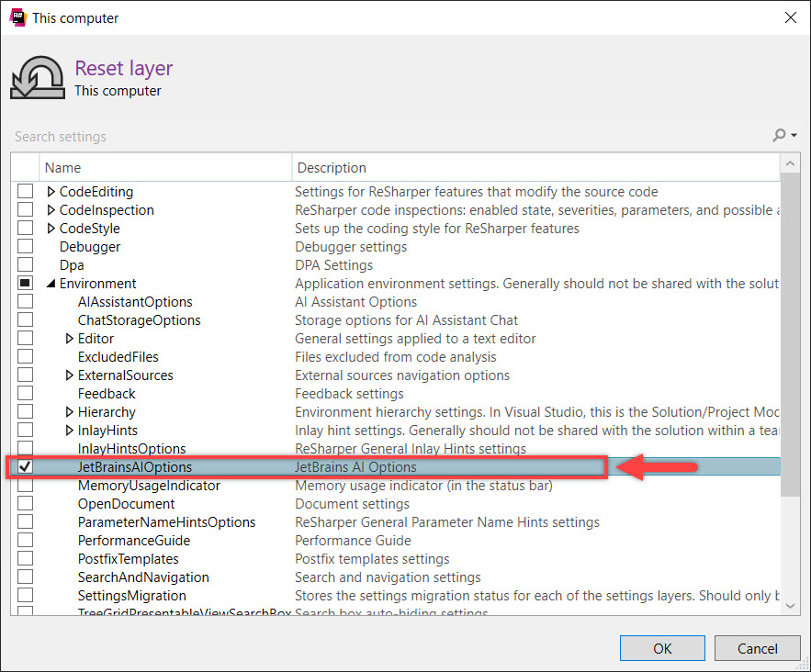
Task: Select the SearchAndNavigation row
Action: click(x=396, y=577)
